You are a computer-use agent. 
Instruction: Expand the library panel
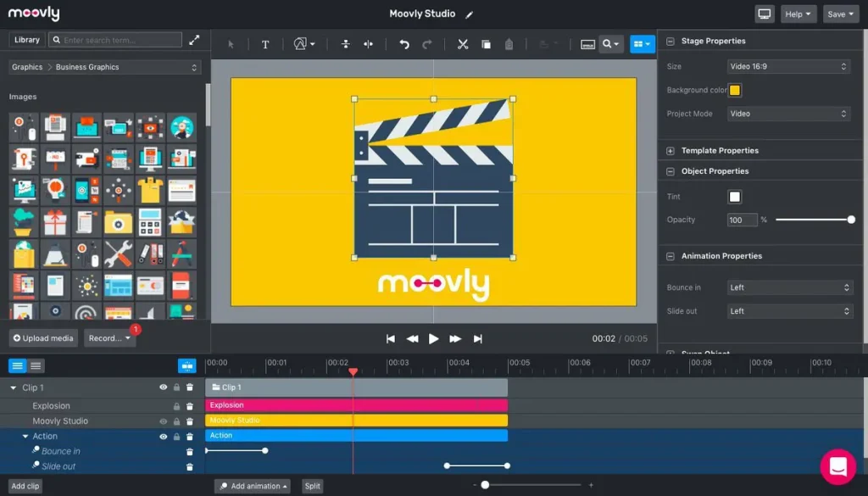click(194, 40)
